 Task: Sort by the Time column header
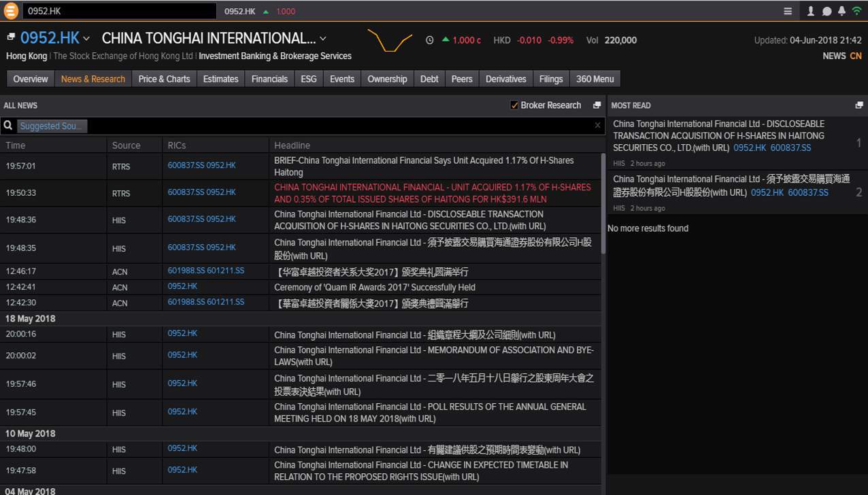point(16,145)
